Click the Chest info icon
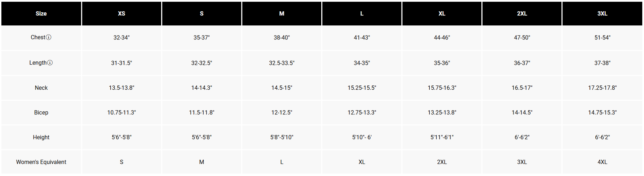The height and width of the screenshot is (176, 644). 49,37
